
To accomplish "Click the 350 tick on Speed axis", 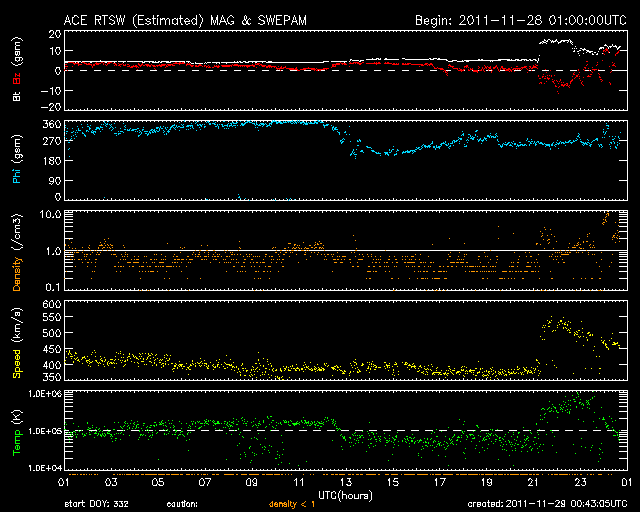I will coord(52,377).
